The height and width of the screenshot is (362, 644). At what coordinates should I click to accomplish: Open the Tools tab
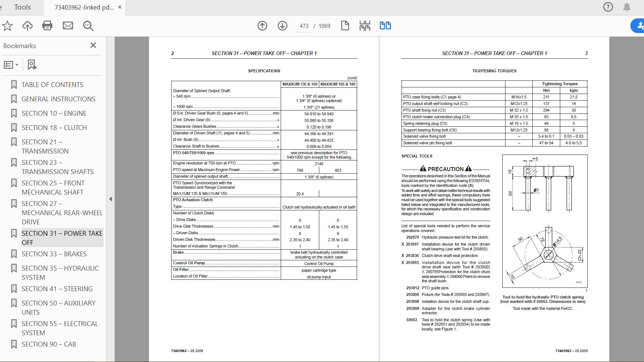click(22, 7)
